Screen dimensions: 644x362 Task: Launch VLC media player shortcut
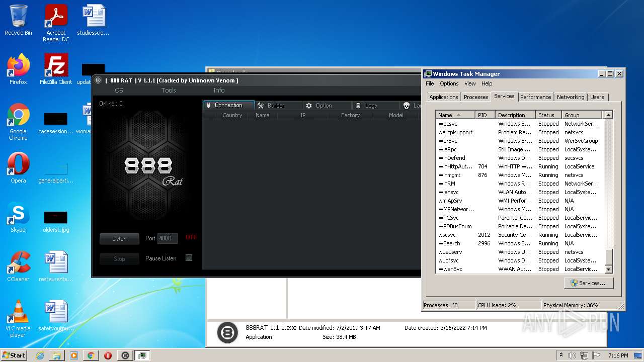pyautogui.click(x=18, y=319)
